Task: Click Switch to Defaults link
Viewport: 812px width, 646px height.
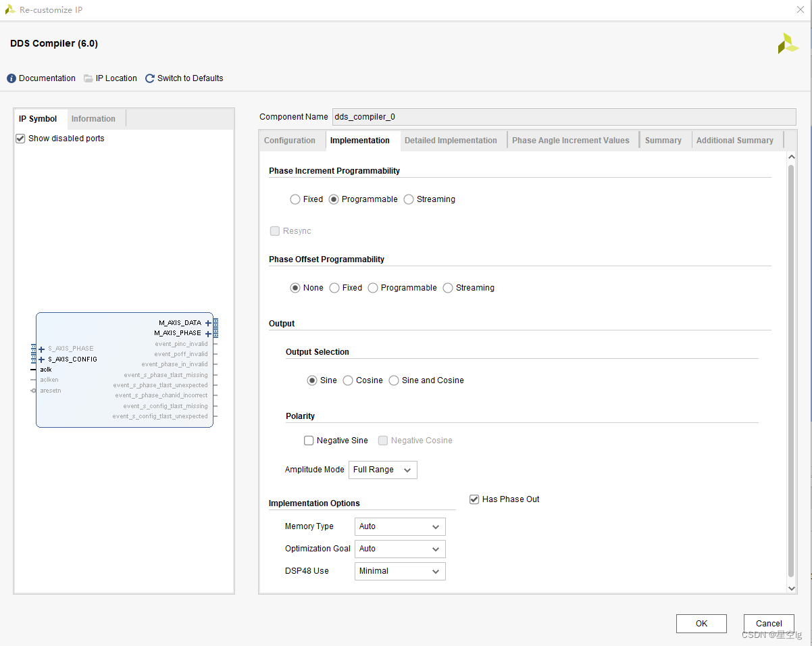Action: point(191,78)
